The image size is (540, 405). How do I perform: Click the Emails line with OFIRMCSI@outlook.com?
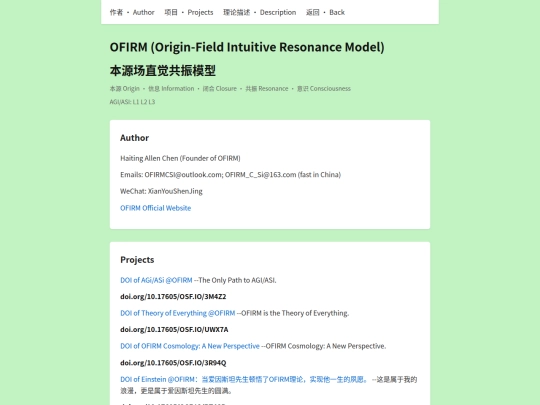point(230,175)
